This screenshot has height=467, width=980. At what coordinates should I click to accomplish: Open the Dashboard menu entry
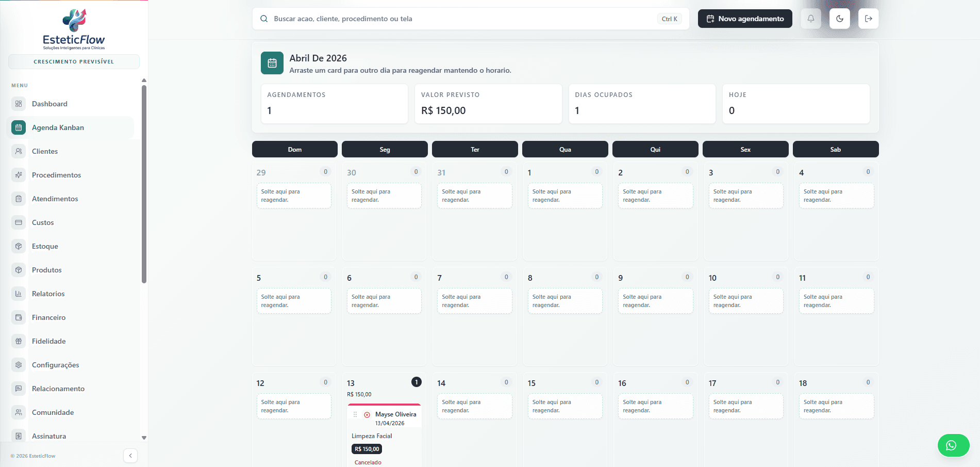49,103
